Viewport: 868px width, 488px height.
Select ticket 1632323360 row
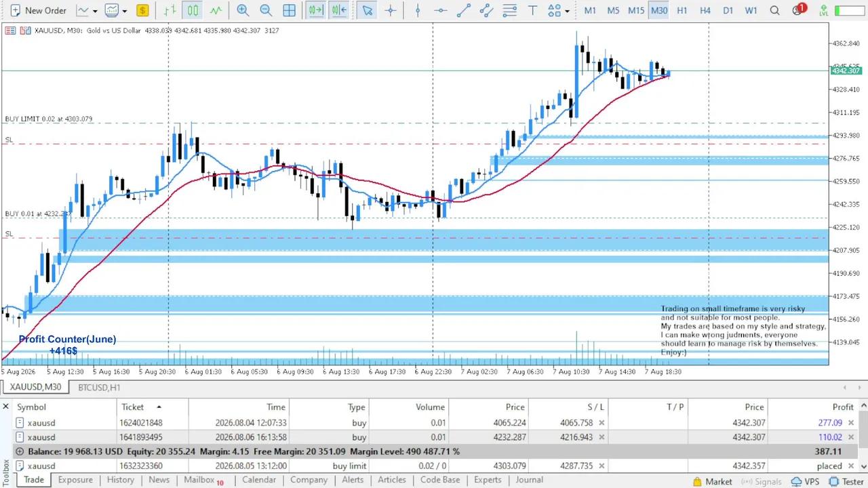pyautogui.click(x=434, y=466)
